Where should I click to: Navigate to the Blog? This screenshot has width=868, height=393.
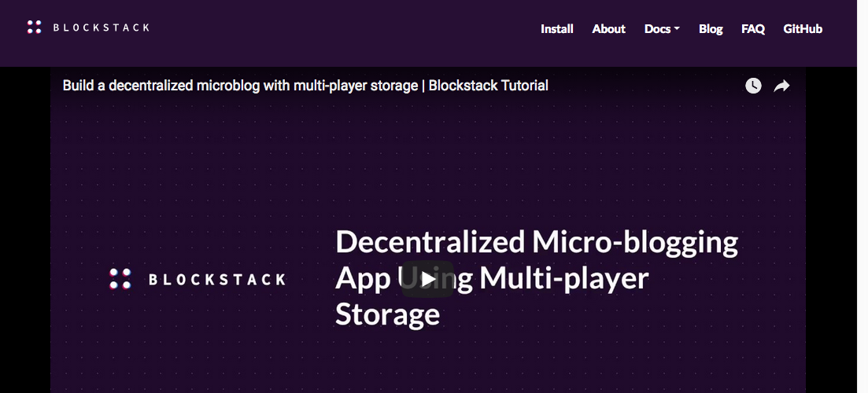(x=711, y=29)
